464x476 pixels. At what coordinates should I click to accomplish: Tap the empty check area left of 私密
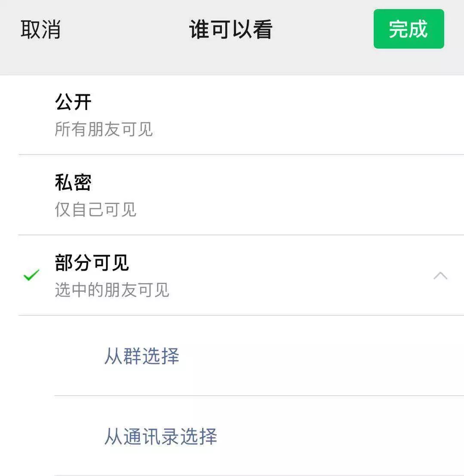[x=31, y=195]
